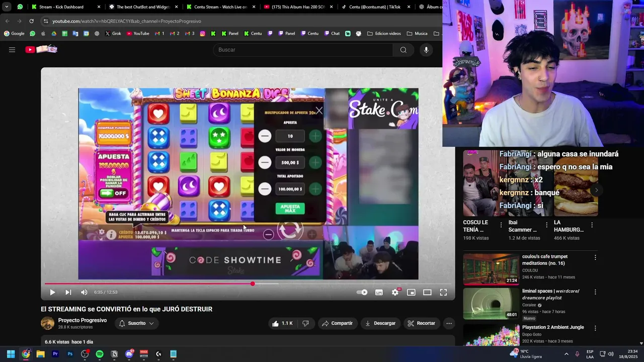This screenshot has height=362, width=644.
Task: Open the YouTube guide hamburger menu
Action: (x=12, y=50)
